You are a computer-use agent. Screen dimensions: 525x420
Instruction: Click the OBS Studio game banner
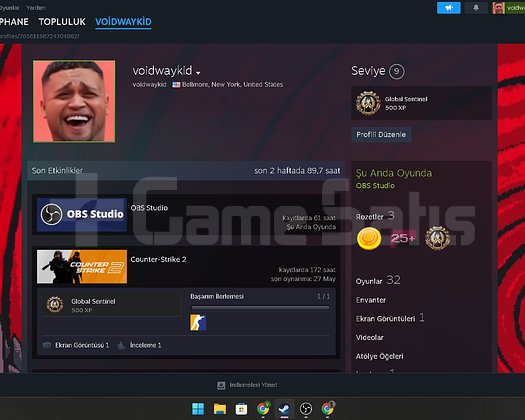click(82, 214)
